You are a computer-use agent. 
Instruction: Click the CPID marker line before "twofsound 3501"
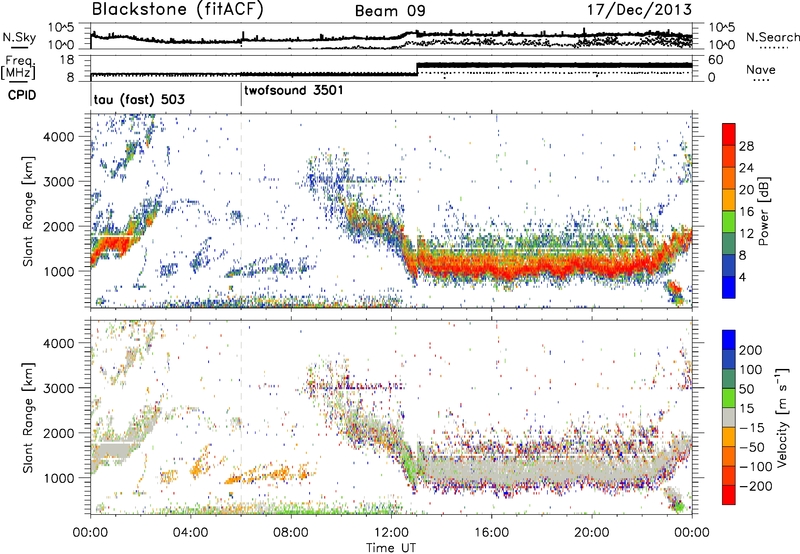(241, 95)
